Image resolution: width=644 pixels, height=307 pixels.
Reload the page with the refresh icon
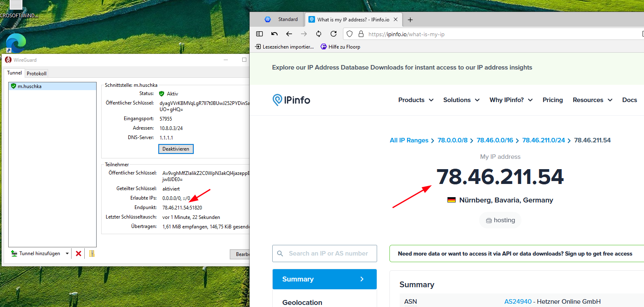(334, 34)
